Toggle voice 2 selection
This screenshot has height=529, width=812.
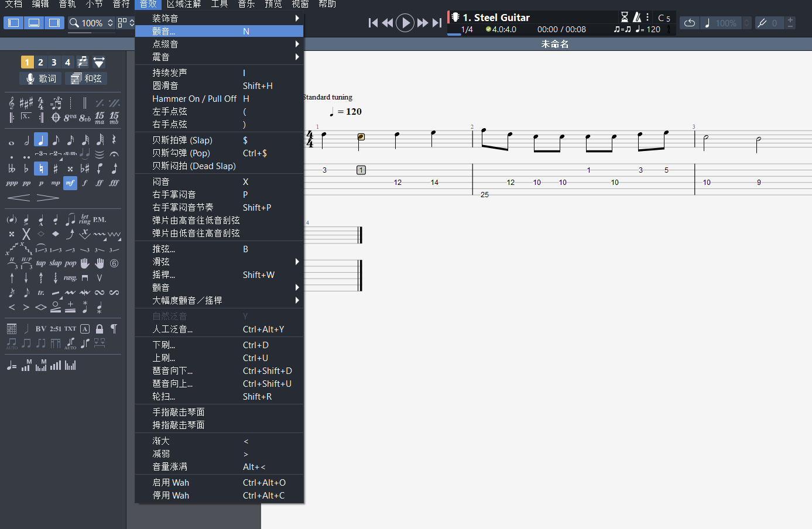[40, 62]
